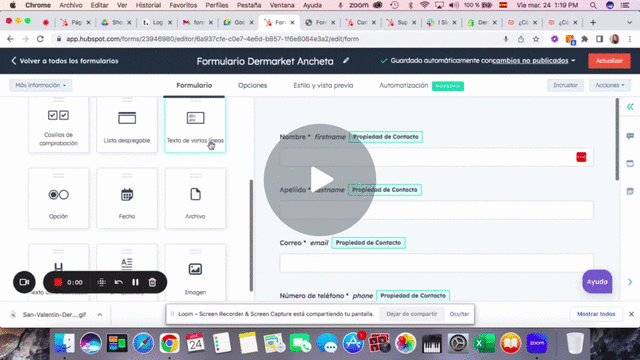Collapse the right panel with double chevron
The image size is (640, 360).
tap(630, 107)
